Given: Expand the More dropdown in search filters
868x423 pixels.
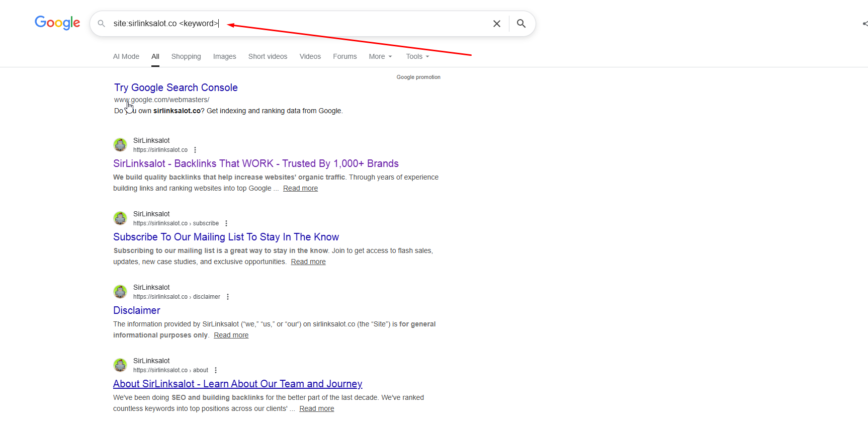Looking at the screenshot, I should (380, 56).
